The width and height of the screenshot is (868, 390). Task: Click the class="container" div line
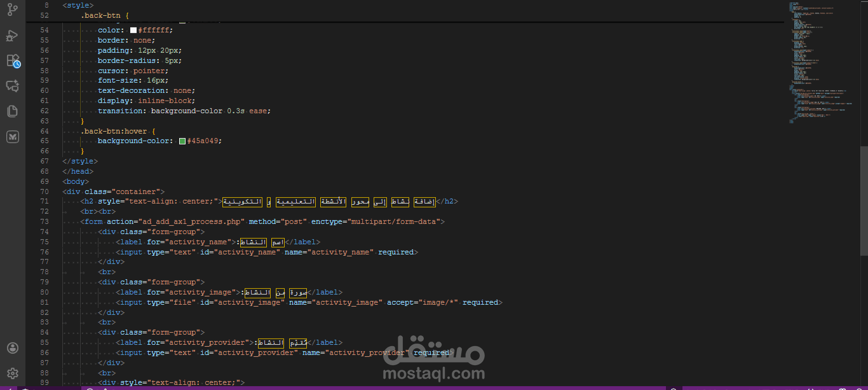point(114,192)
